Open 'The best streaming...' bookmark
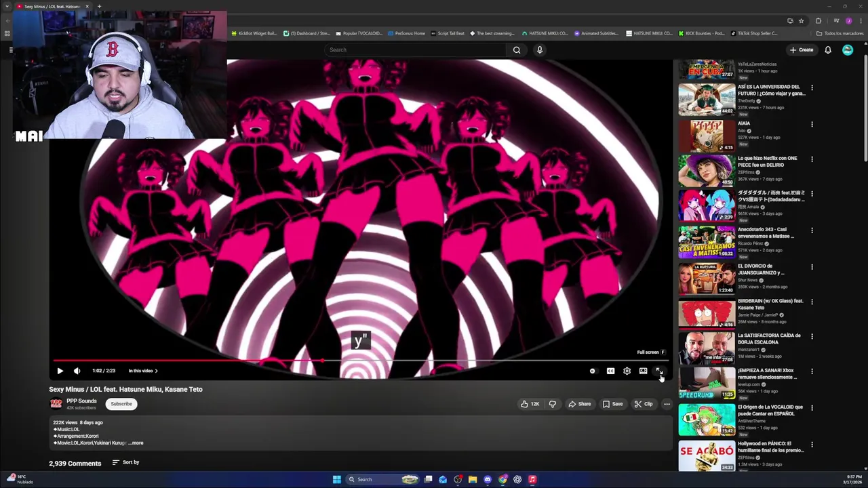 click(492, 33)
